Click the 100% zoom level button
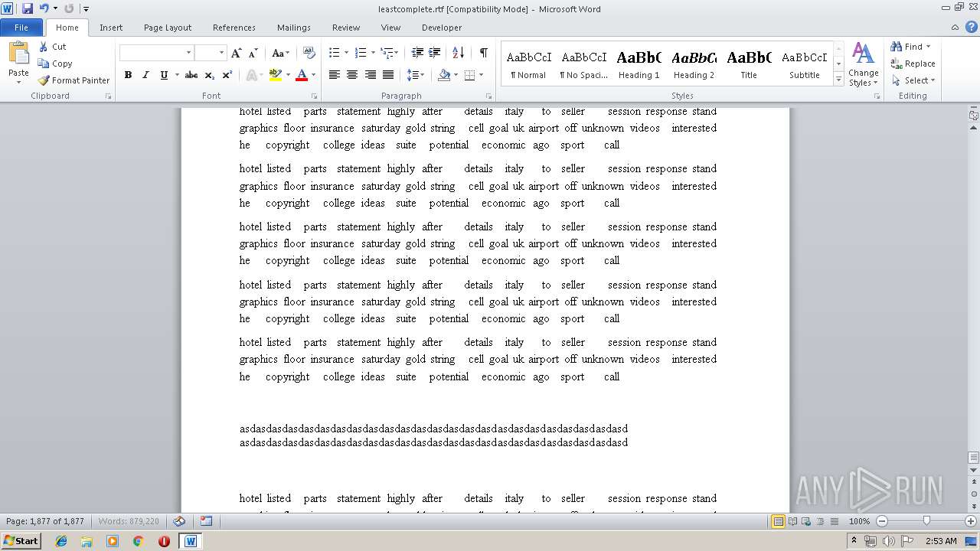 click(859, 521)
